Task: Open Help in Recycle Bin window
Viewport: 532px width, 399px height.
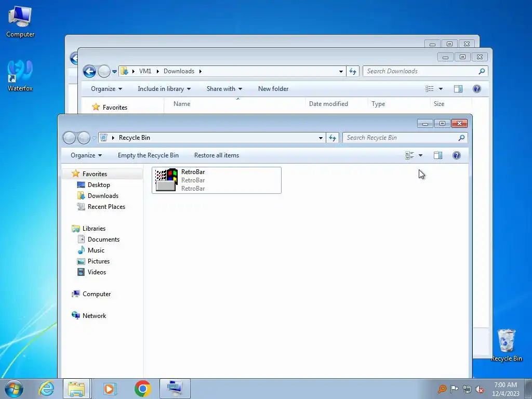Action: [x=456, y=155]
